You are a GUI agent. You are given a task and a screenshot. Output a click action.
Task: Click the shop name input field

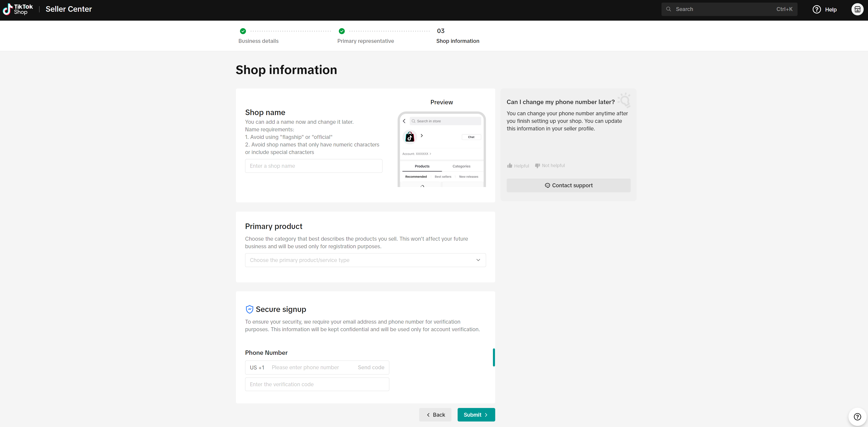(313, 165)
